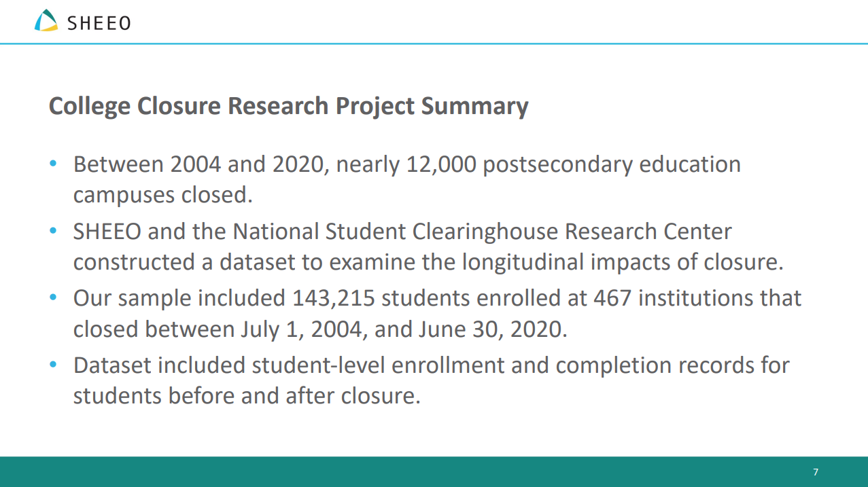Click the bullet marker beside 'Our sample included'
The image size is (868, 487).
53,298
